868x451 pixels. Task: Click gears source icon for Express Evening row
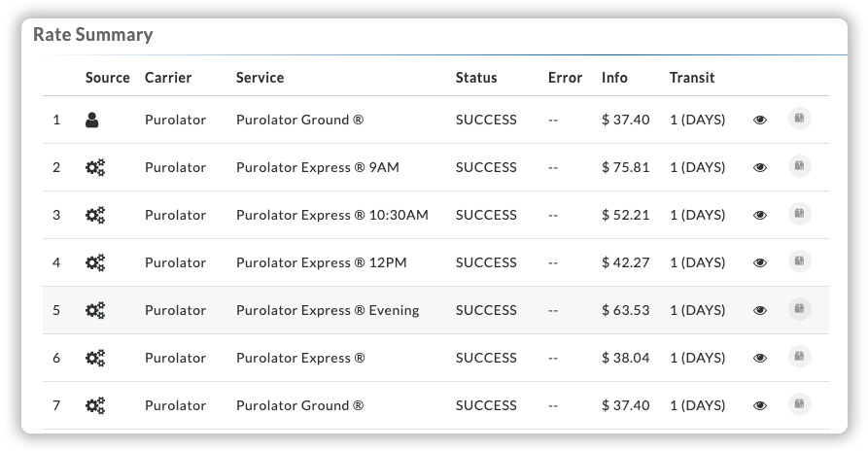[95, 310]
